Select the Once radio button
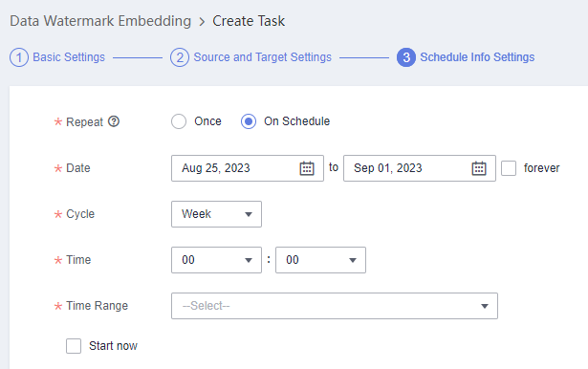The width and height of the screenshot is (588, 369). point(179,121)
